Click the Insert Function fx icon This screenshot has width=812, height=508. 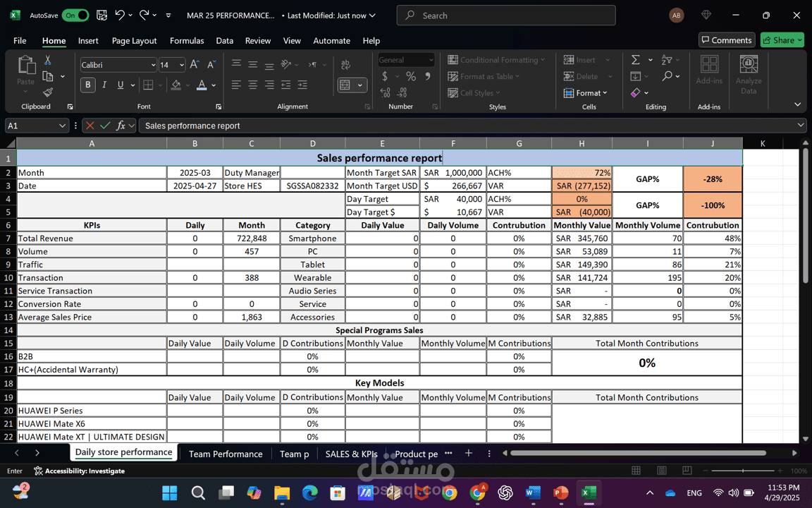[121, 126]
